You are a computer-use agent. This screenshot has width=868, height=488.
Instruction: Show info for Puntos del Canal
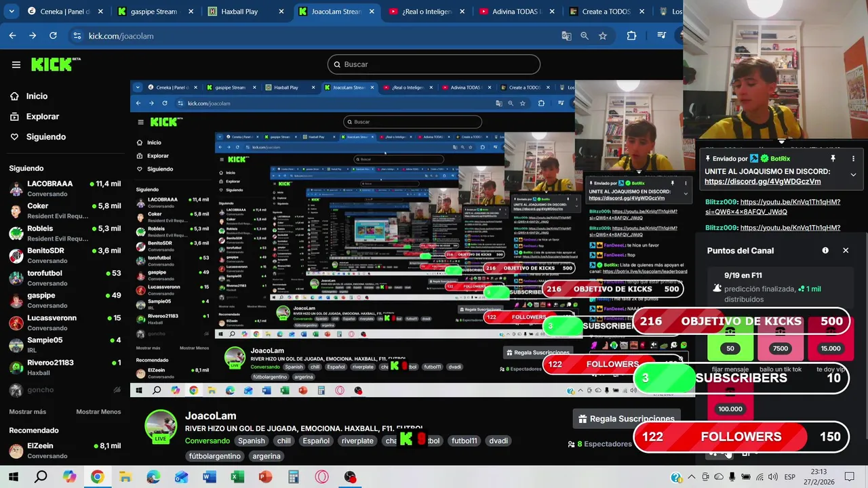coord(825,251)
